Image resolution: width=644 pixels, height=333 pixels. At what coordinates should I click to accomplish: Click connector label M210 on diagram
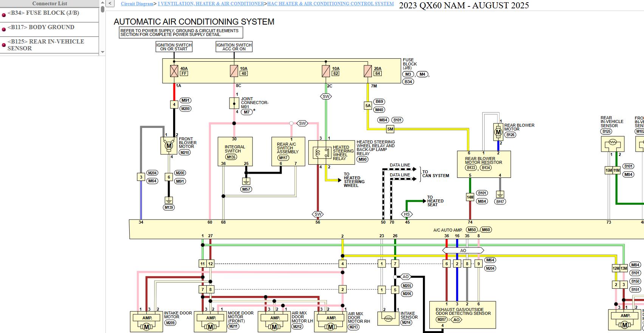click(184, 152)
